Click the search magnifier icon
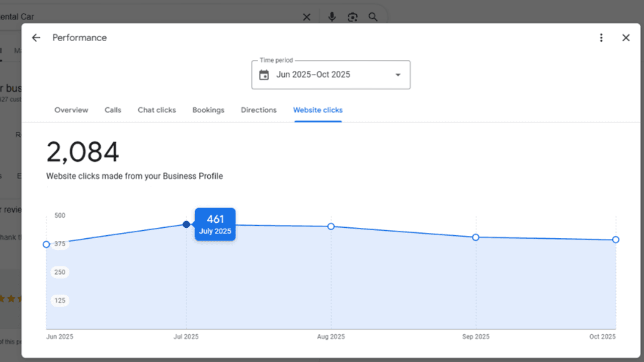 pyautogui.click(x=373, y=17)
